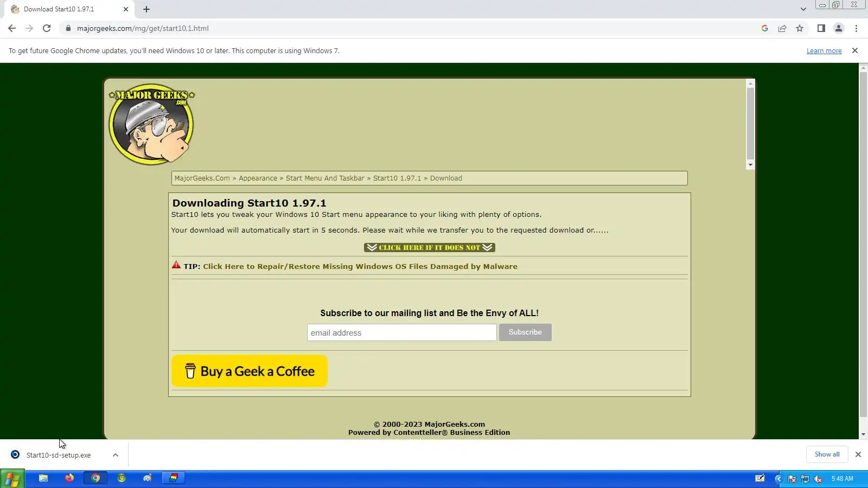Viewport: 868px width, 488px height.
Task: View site security info via padlock
Action: click(x=68, y=28)
